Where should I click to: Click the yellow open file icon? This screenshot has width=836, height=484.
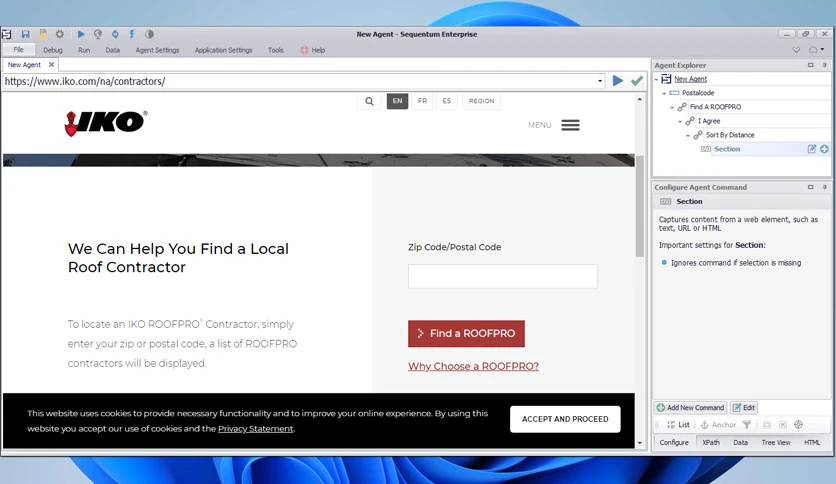point(43,34)
